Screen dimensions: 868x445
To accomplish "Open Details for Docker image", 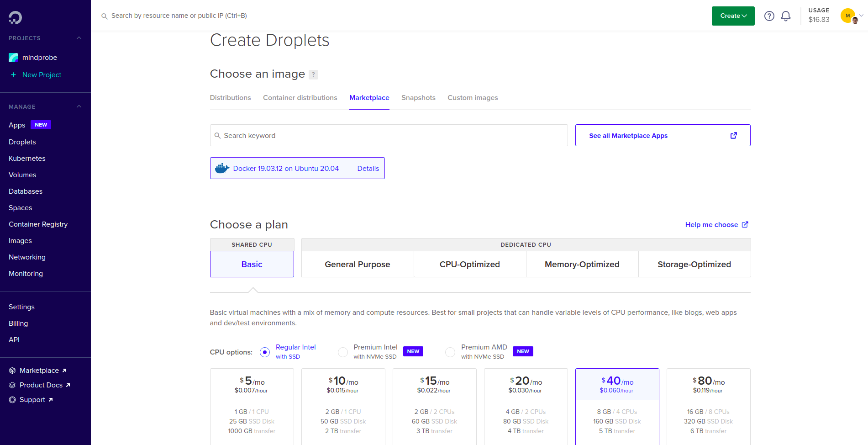I will tap(368, 169).
